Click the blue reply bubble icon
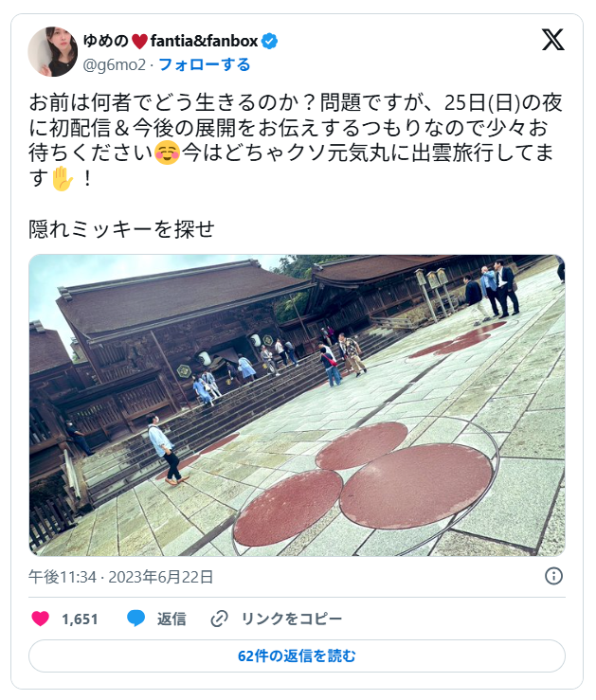The height and width of the screenshot is (700, 596). (x=135, y=619)
